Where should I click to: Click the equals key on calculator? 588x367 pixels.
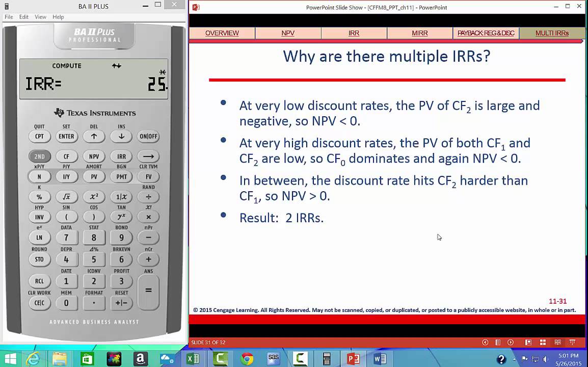click(x=148, y=291)
